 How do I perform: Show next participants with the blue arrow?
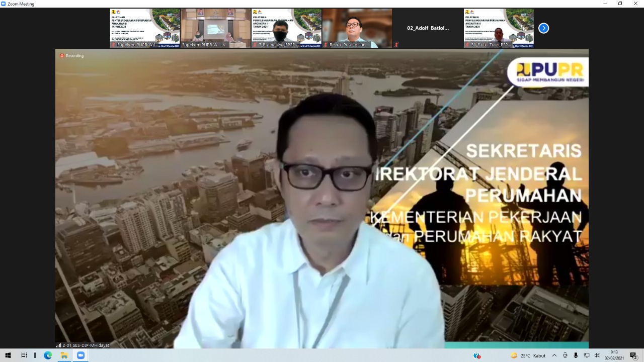543,28
